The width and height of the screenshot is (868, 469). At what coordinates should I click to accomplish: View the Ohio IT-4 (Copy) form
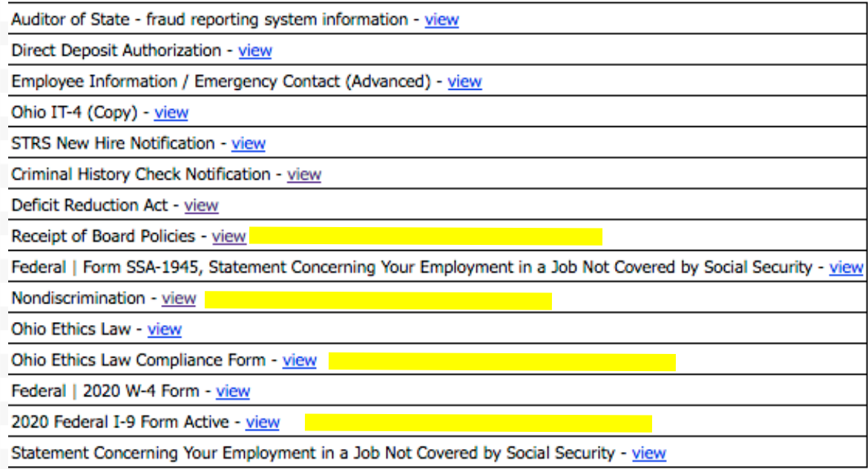click(171, 113)
